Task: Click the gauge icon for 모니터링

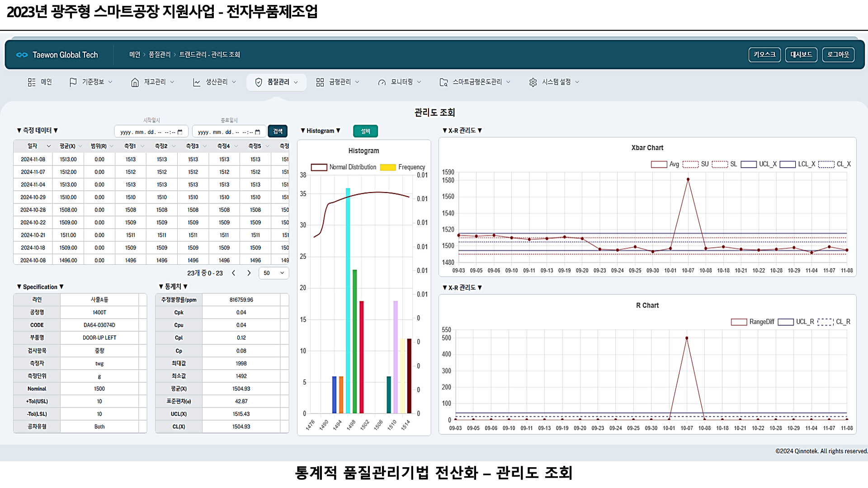Action: (x=382, y=82)
